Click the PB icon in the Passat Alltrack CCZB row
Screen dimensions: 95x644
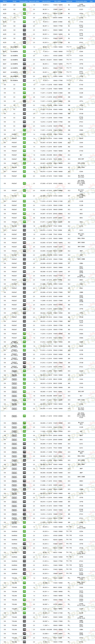click(24, 350)
